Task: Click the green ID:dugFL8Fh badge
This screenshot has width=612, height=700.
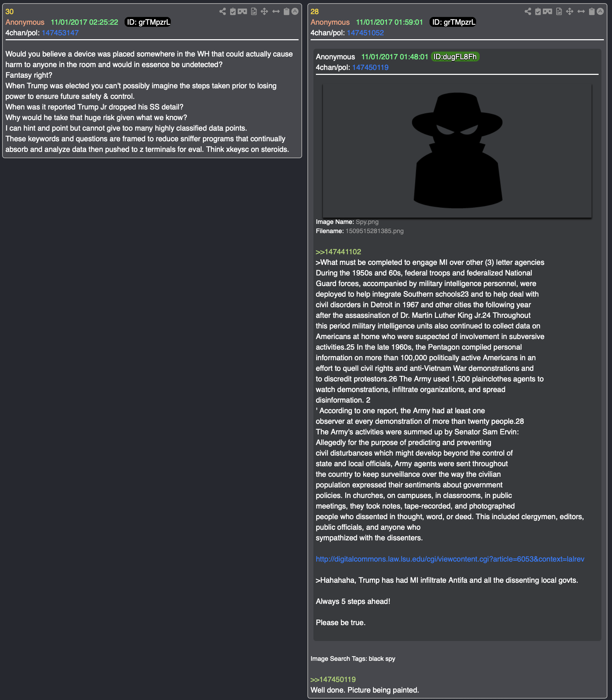Action: click(x=455, y=57)
